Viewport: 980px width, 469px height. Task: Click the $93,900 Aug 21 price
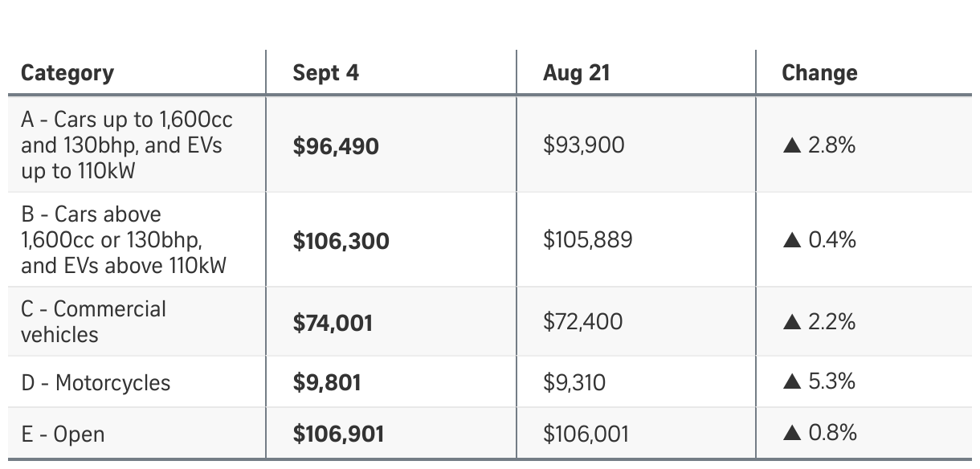583,145
